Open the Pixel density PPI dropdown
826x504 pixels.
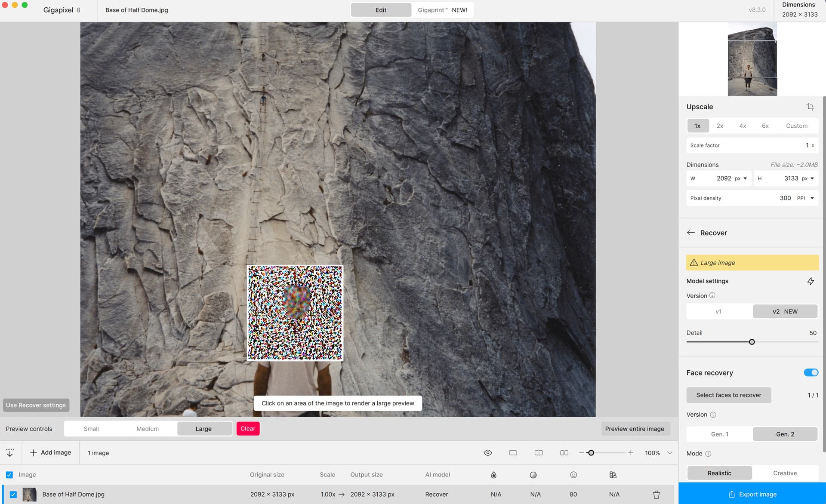click(805, 198)
